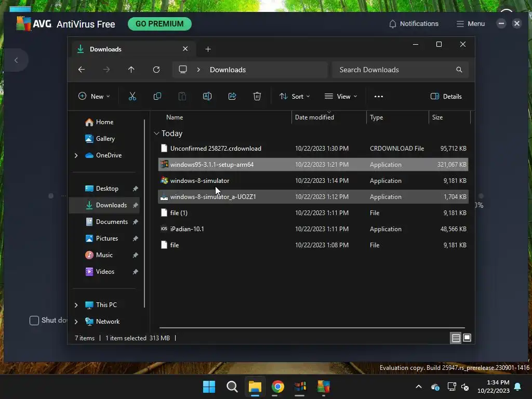Toggle AVG Shut down checkbox
532x399 pixels.
[34, 320]
